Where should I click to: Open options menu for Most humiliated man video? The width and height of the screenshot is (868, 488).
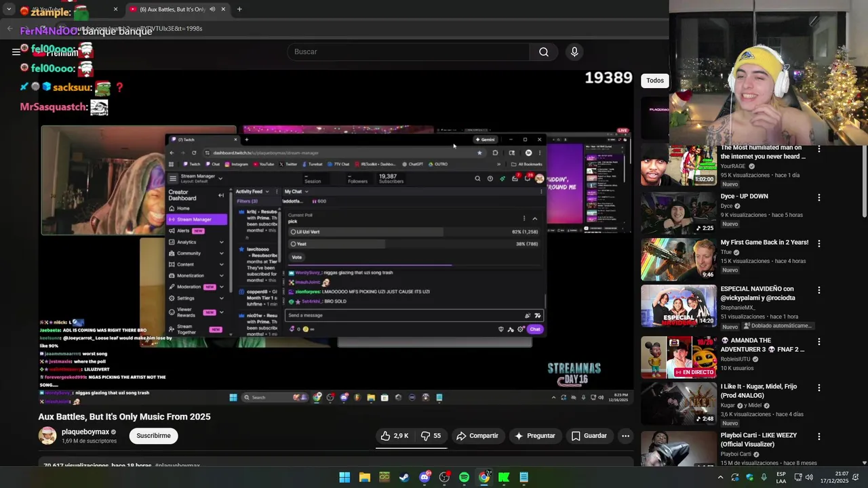(818, 149)
